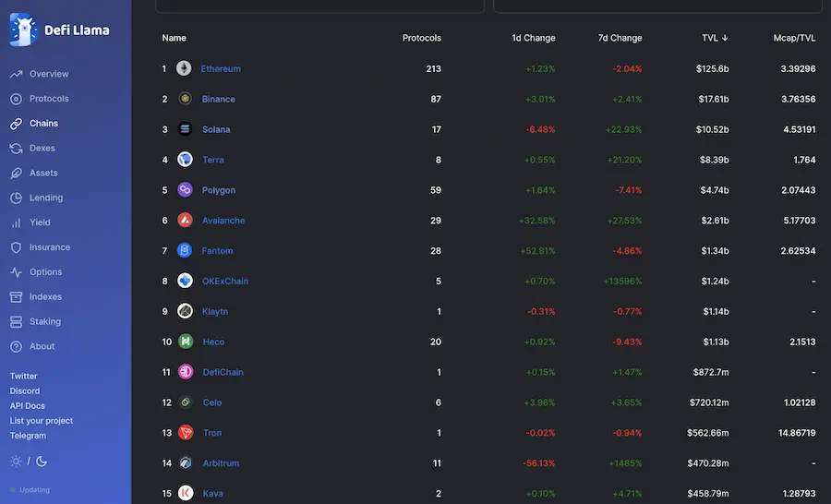Click the Updating status indicator
The width and height of the screenshot is (831, 504).
(x=30, y=490)
